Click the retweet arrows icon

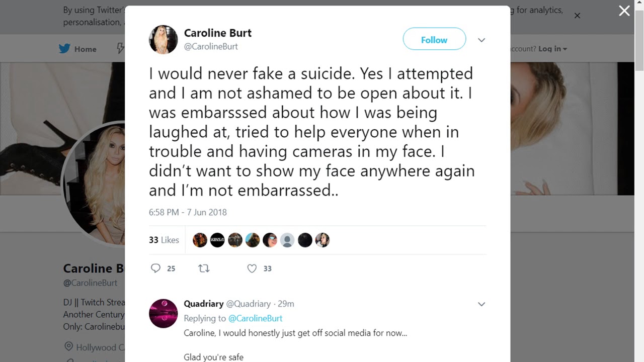click(x=204, y=268)
